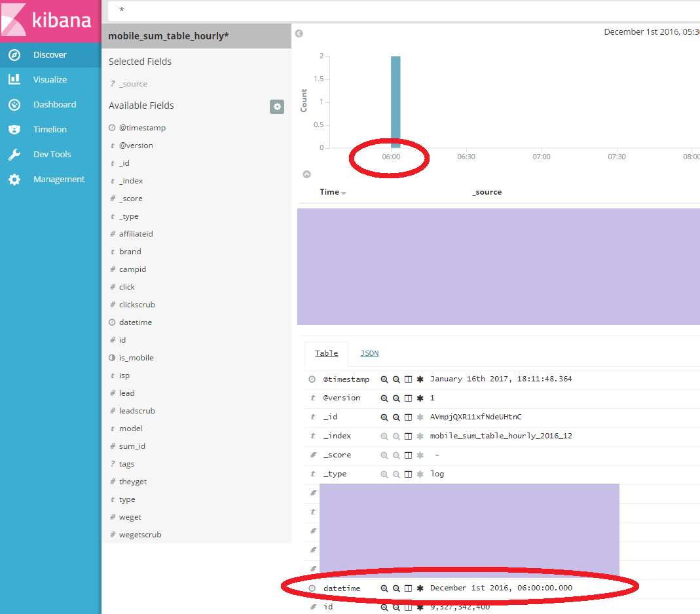Click the _id value AVmpjQXR11xfNdeUHtnC

click(x=475, y=417)
